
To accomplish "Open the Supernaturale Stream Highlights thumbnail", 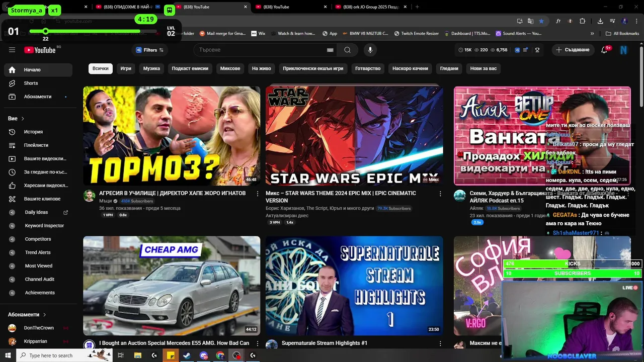I will [x=354, y=286].
